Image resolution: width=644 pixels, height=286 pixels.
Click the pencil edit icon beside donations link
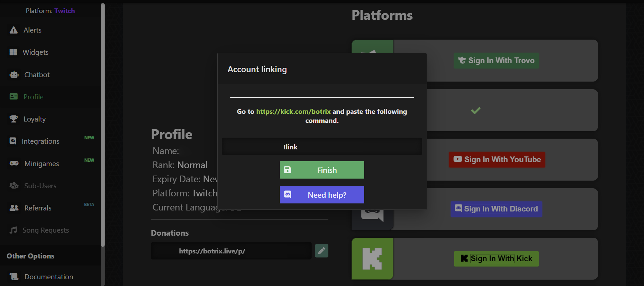(321, 251)
